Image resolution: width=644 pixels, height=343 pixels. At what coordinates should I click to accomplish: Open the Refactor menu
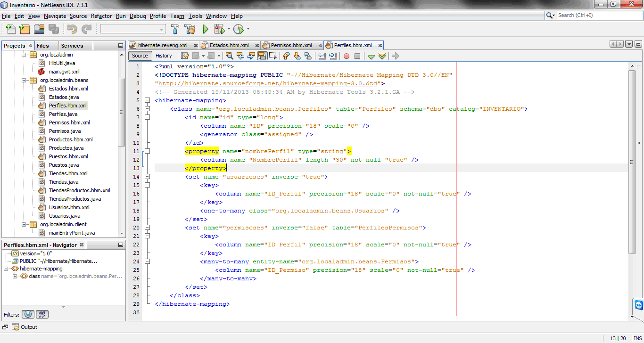101,16
